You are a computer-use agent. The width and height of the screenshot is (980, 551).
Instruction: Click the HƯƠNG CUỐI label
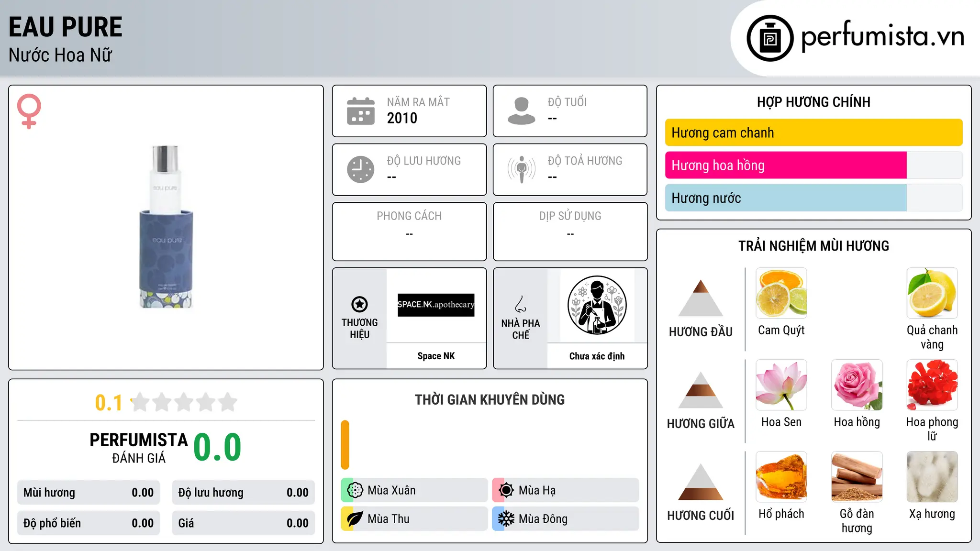pyautogui.click(x=701, y=516)
